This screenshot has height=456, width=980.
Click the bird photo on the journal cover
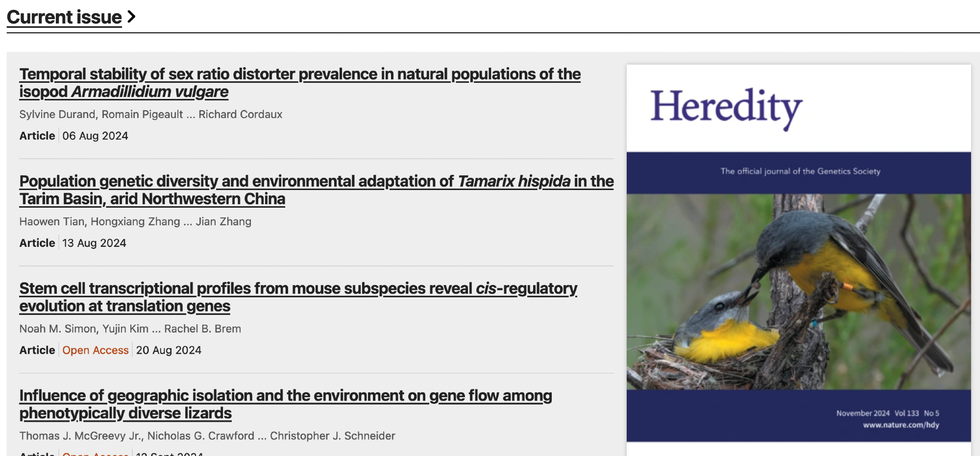coord(798,291)
